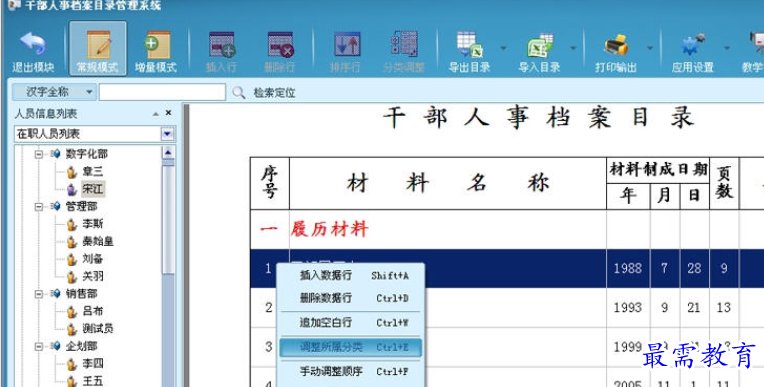Click in the search text input field
This screenshot has width=764, height=387.
pos(162,92)
